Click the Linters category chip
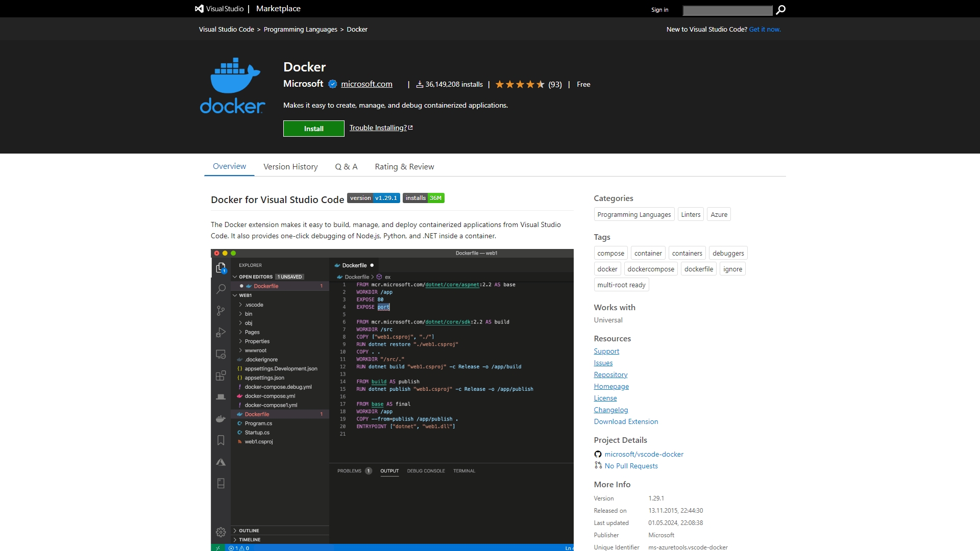Image resolution: width=980 pixels, height=551 pixels. 691,214
